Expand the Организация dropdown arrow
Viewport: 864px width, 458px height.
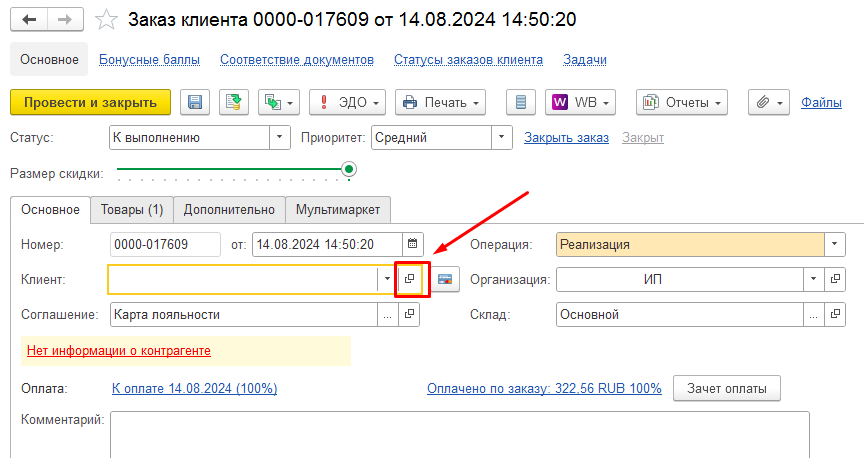tap(813, 279)
